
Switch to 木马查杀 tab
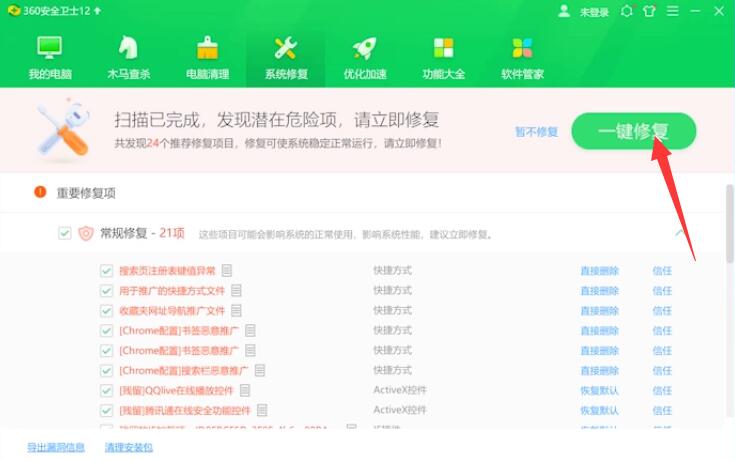tap(128, 57)
